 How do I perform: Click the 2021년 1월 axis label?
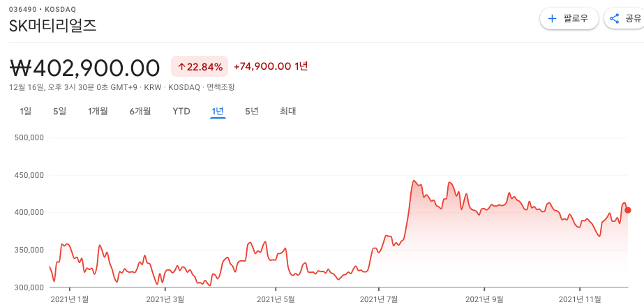(x=69, y=299)
